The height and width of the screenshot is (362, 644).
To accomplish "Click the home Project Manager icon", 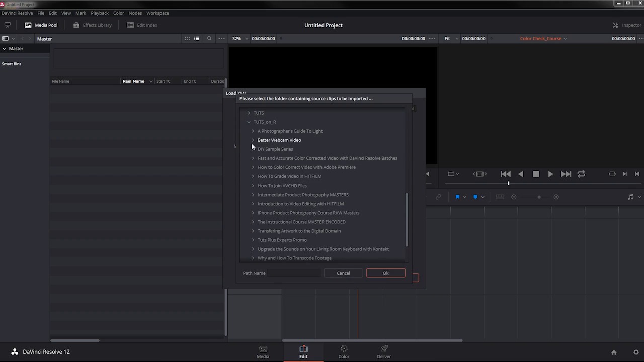I will pos(614,352).
